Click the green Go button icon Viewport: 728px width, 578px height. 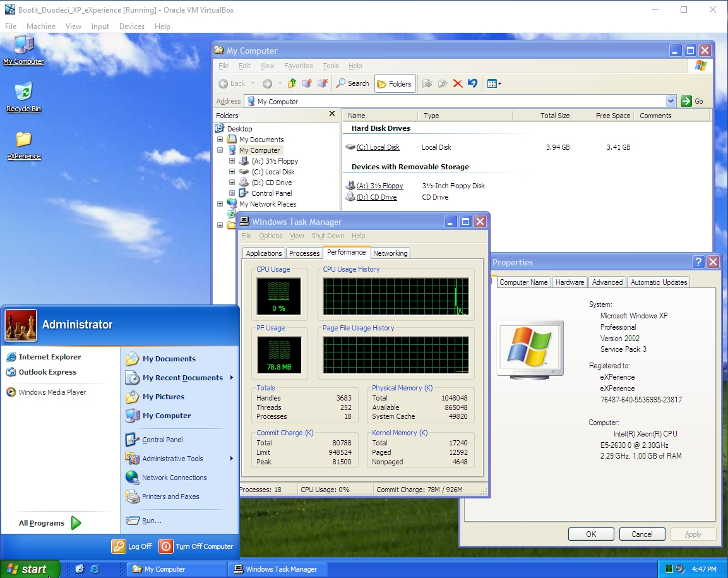686,101
